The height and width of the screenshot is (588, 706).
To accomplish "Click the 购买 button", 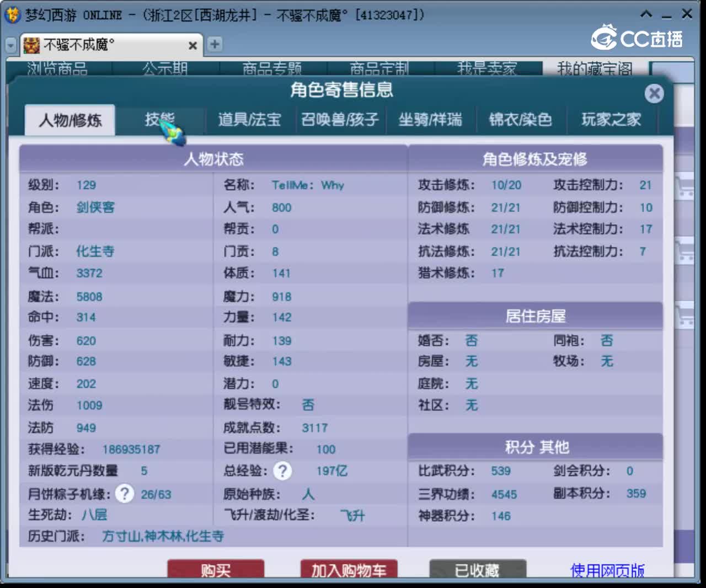I will pyautogui.click(x=216, y=569).
